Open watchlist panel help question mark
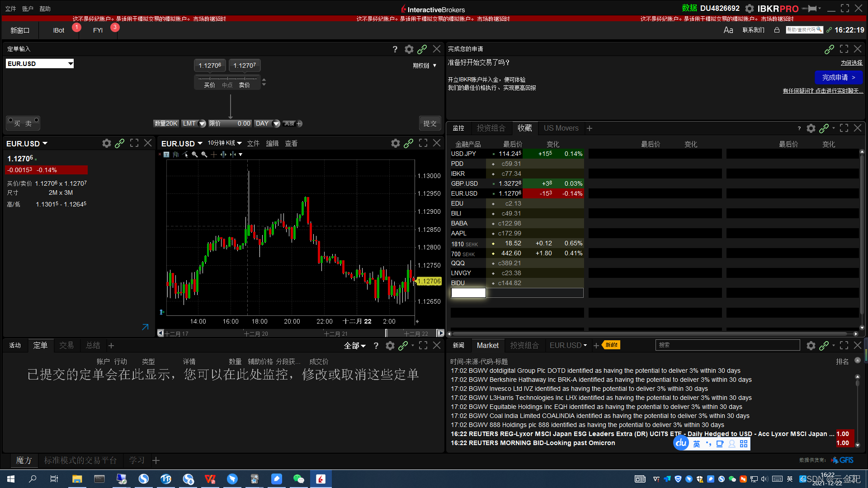 click(799, 128)
